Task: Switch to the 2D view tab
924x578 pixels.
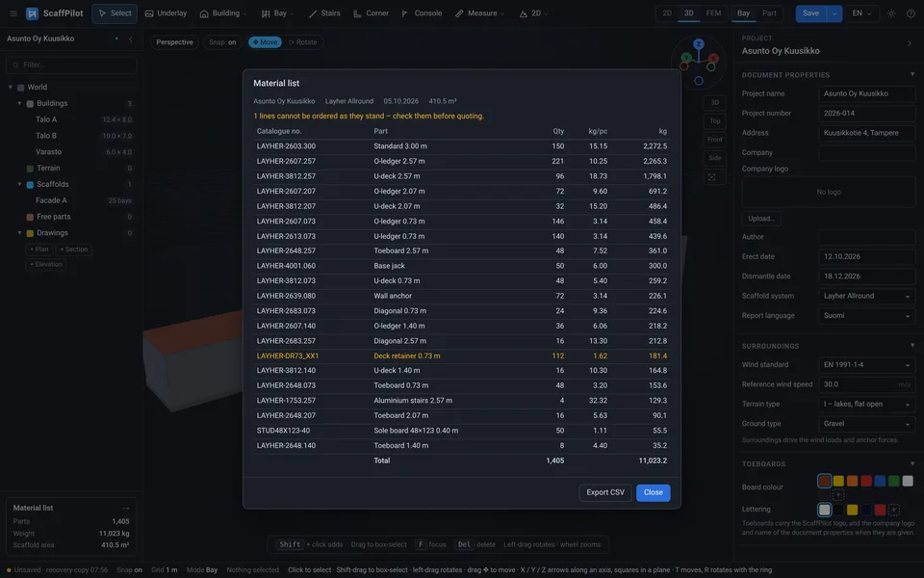Action: pos(667,13)
